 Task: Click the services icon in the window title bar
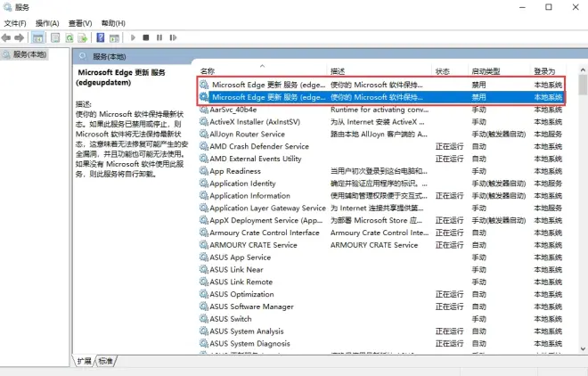(x=7, y=7)
